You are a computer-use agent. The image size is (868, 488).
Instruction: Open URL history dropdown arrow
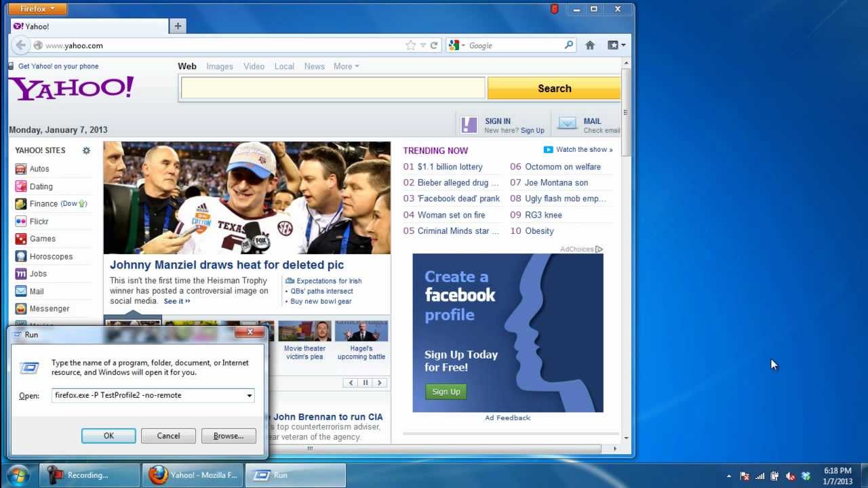(x=423, y=45)
